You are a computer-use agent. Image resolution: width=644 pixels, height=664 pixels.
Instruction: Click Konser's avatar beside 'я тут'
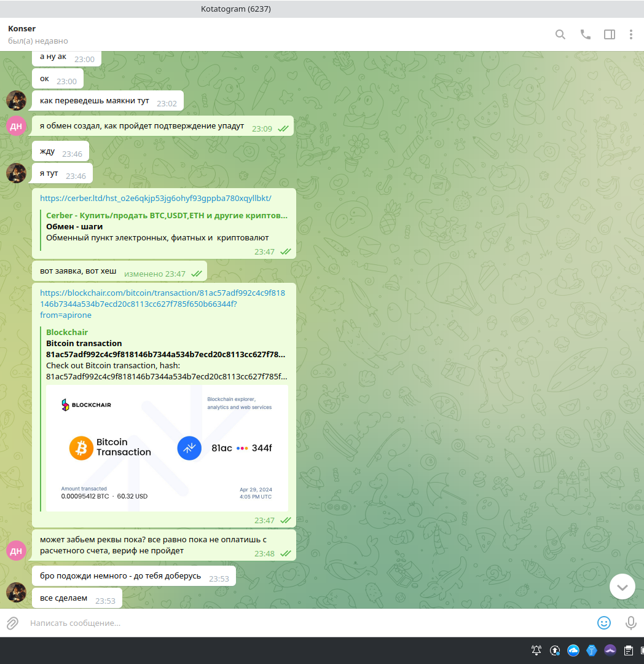(x=16, y=173)
